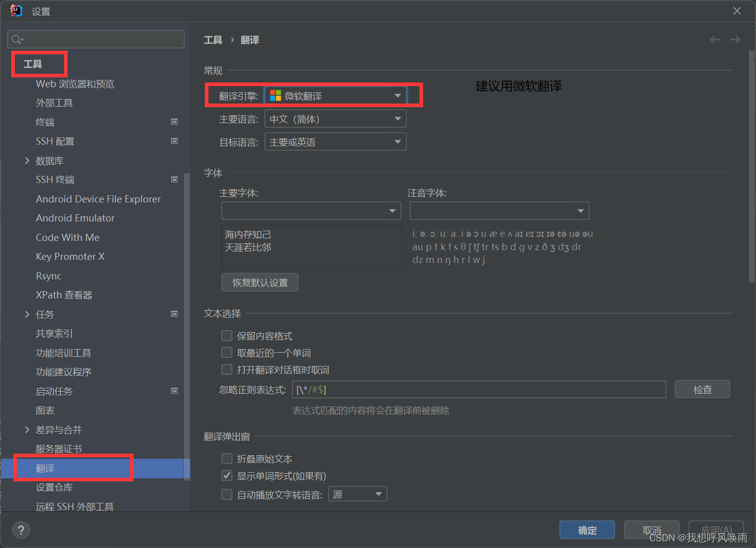Click the 应用(A) button

click(x=716, y=530)
